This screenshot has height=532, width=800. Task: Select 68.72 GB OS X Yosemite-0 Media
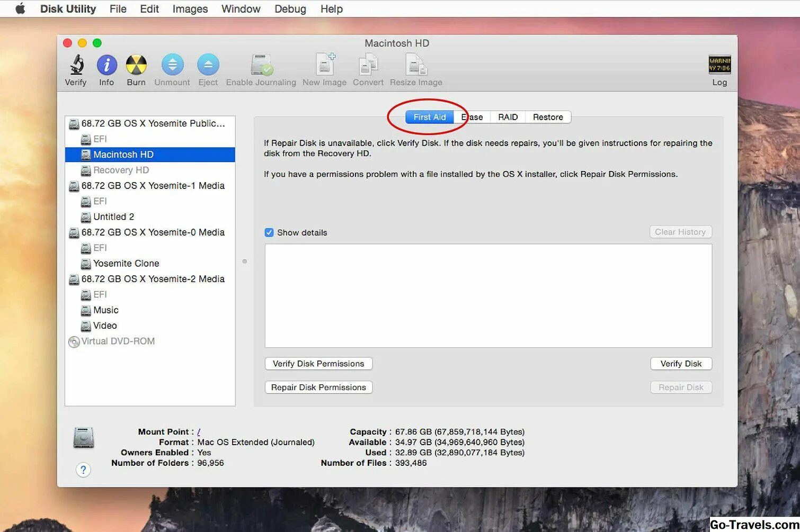[150, 232]
